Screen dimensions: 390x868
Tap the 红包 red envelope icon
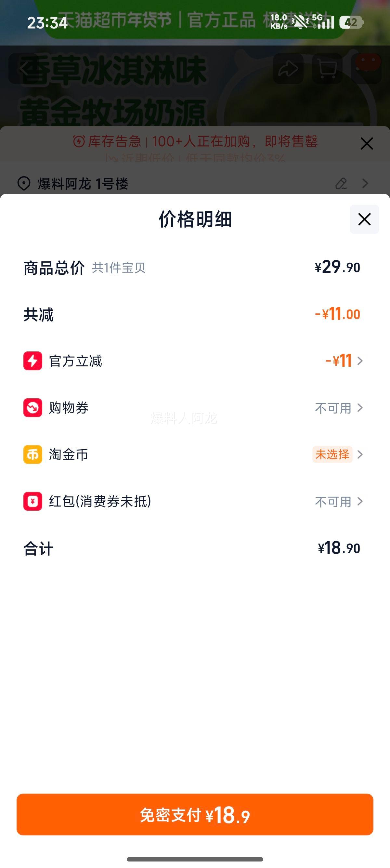pyautogui.click(x=33, y=501)
